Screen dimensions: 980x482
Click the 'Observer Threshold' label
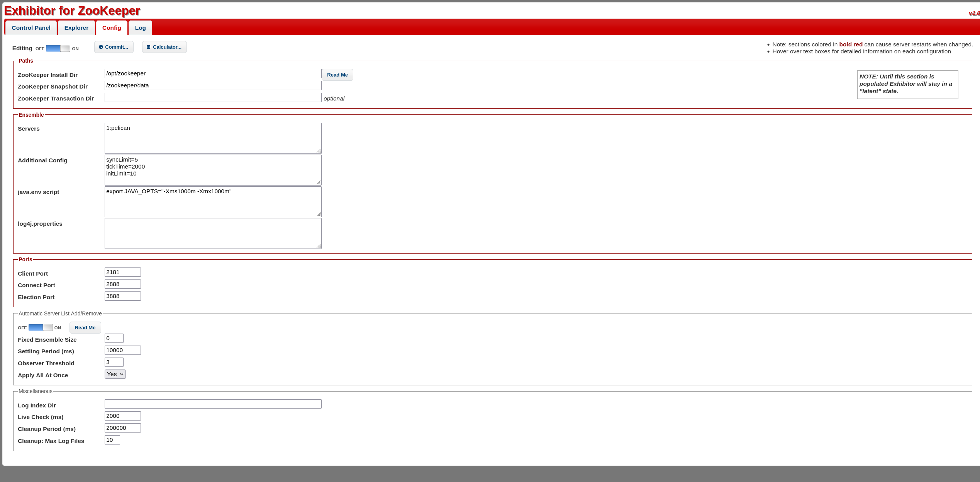tap(46, 363)
